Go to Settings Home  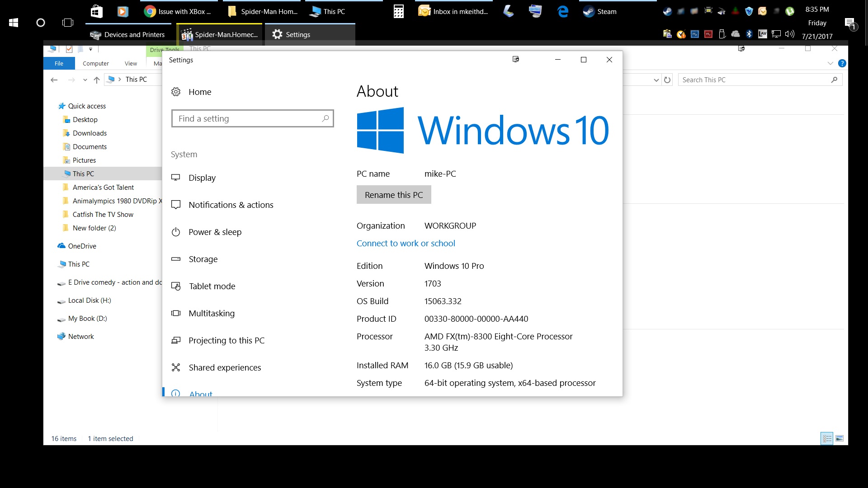point(191,92)
